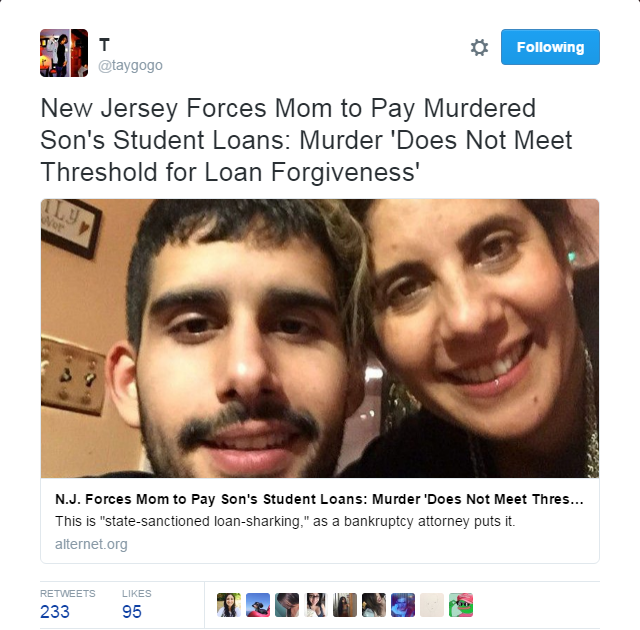Open the green frog liker avatar
The height and width of the screenshot is (630, 640).
461,605
